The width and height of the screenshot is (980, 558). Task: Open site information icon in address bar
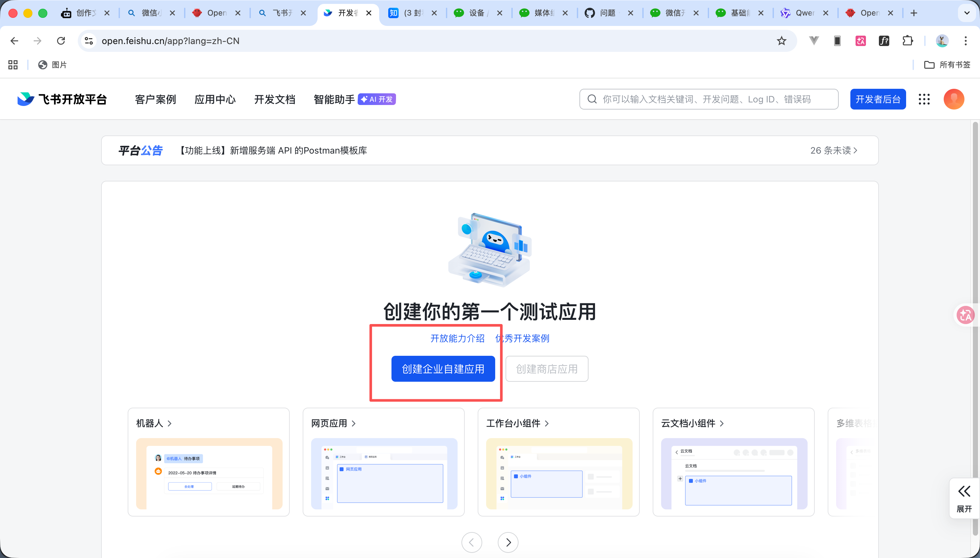pos(88,41)
